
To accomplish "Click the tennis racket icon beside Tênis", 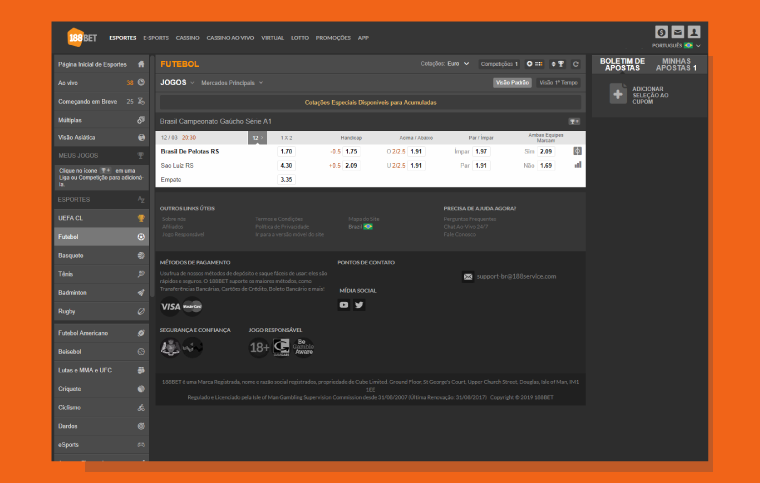I will (x=141, y=274).
